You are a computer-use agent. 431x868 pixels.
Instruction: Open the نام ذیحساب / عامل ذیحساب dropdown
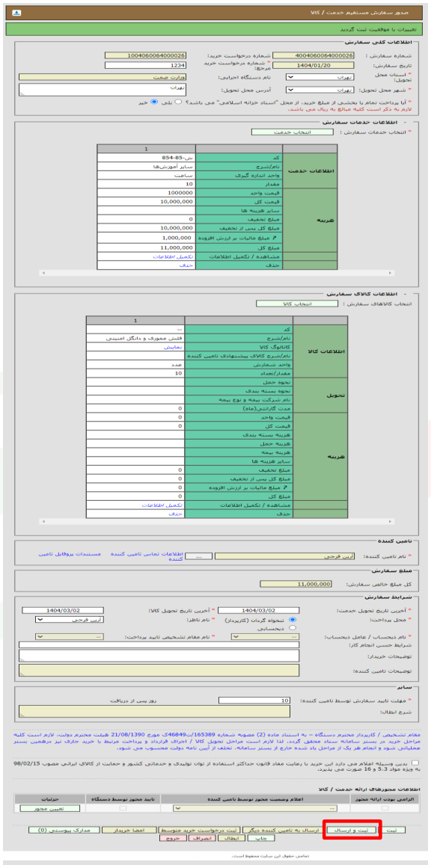[266, 637]
